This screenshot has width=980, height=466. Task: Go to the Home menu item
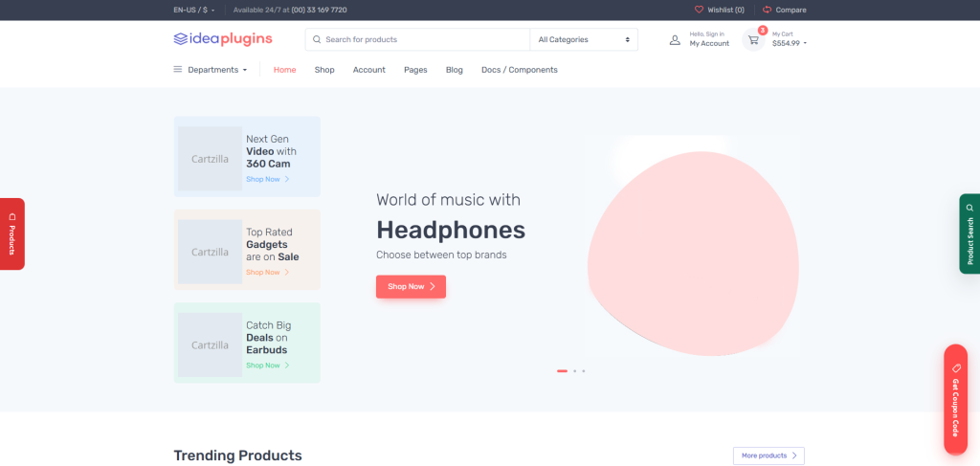click(x=284, y=70)
